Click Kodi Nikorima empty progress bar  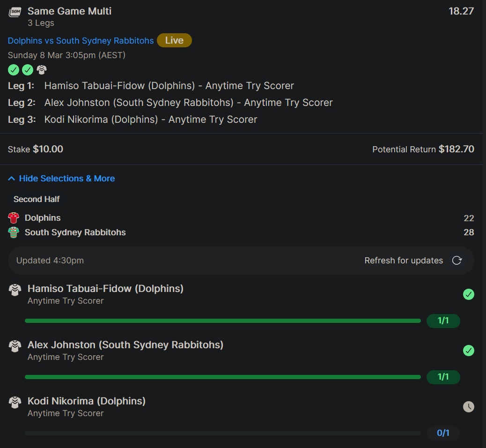click(x=223, y=433)
